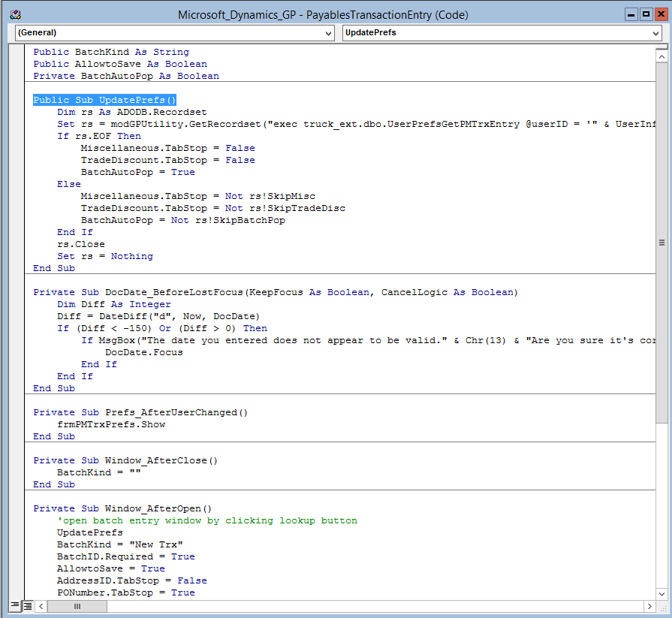The width and height of the screenshot is (672, 618).
Task: Click the MsgBox 'date you entered' line
Action: (x=369, y=340)
